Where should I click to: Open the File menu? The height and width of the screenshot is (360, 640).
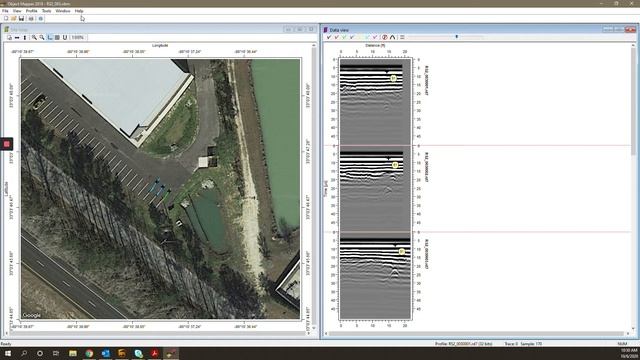(5, 11)
